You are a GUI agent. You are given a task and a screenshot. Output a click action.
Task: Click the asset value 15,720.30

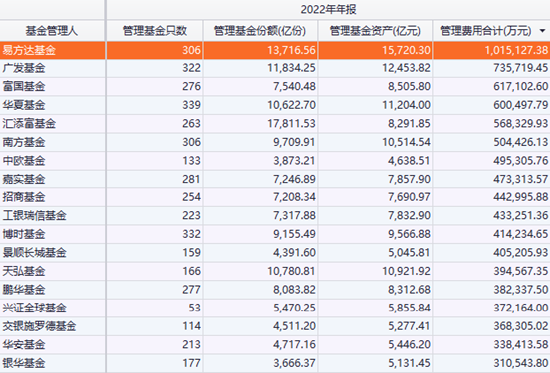(406, 50)
